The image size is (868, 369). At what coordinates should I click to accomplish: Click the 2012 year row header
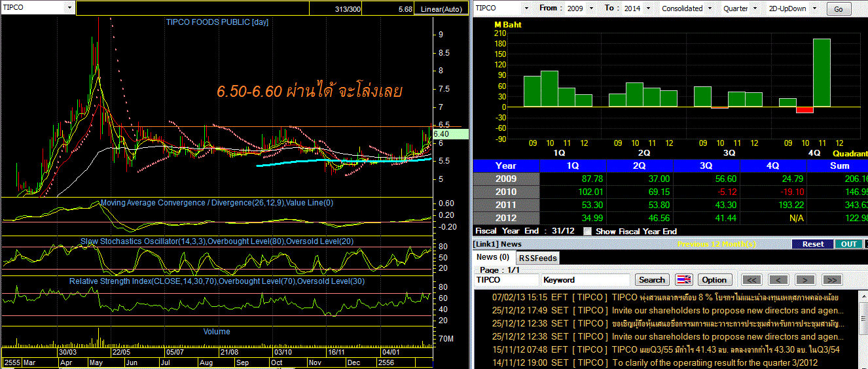click(506, 218)
